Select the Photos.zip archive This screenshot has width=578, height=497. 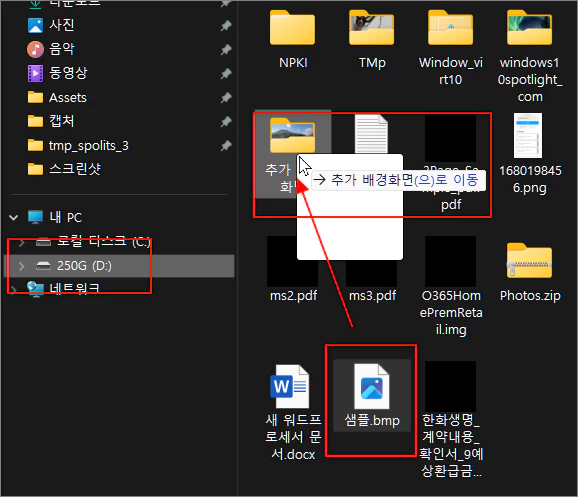click(x=530, y=272)
